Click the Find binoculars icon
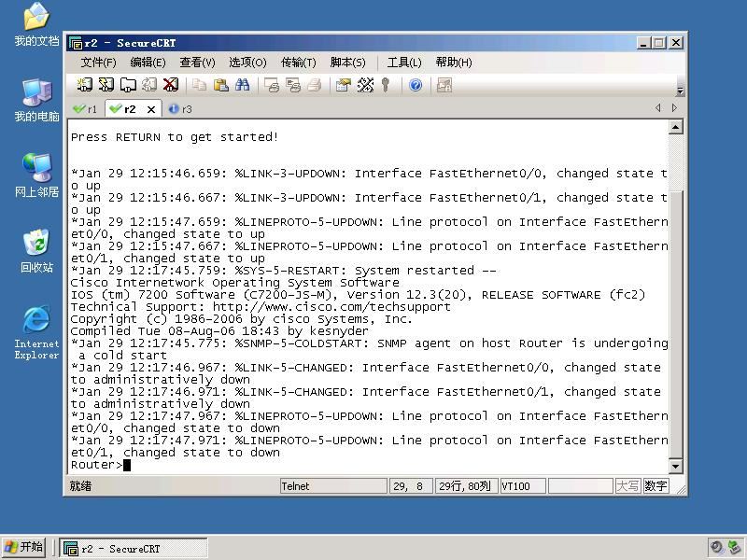This screenshot has height=560, width=747. click(242, 85)
